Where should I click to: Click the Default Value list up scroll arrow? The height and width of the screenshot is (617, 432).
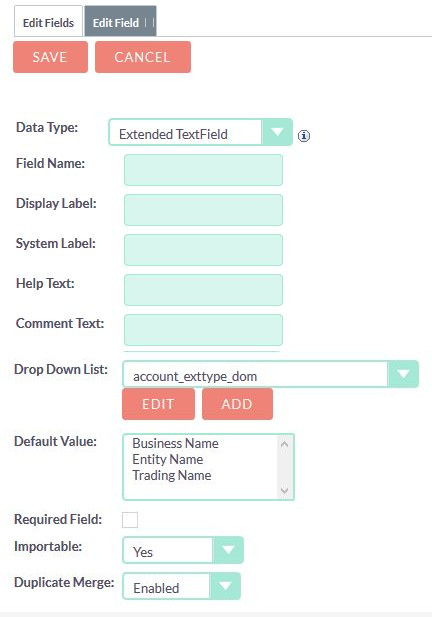(284, 444)
